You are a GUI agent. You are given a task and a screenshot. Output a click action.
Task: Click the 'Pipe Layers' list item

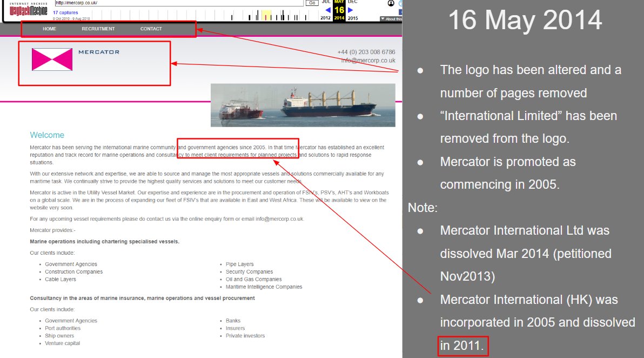239,264
